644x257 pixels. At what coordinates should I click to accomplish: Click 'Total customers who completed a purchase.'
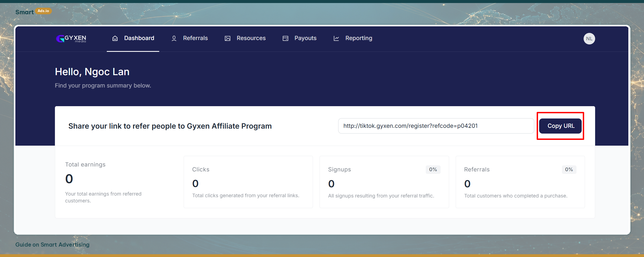(x=516, y=196)
